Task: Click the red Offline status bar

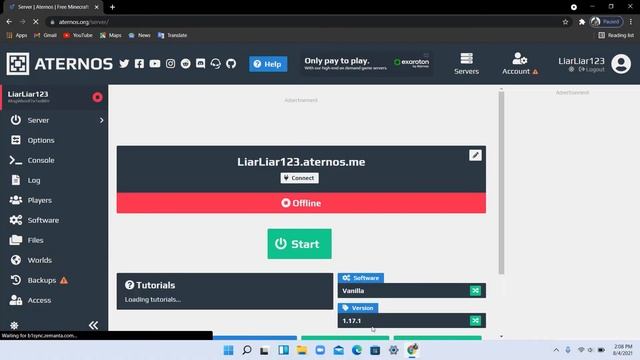Action: tap(301, 203)
